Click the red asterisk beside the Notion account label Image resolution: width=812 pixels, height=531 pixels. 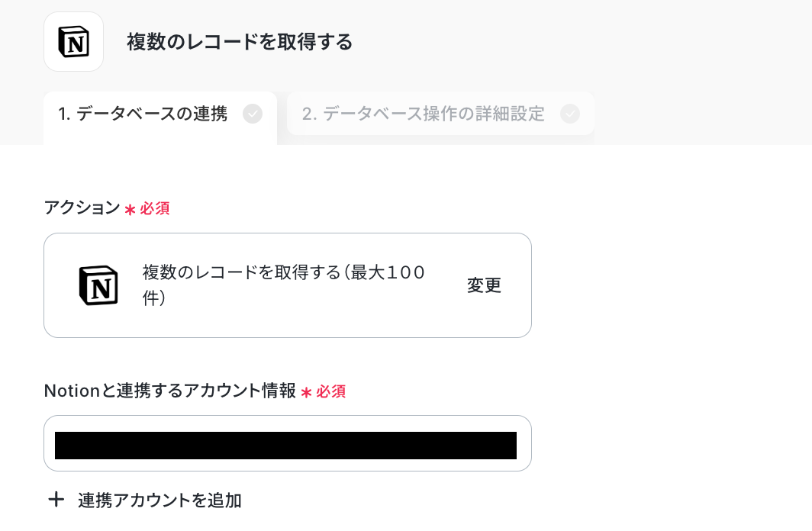click(x=306, y=392)
